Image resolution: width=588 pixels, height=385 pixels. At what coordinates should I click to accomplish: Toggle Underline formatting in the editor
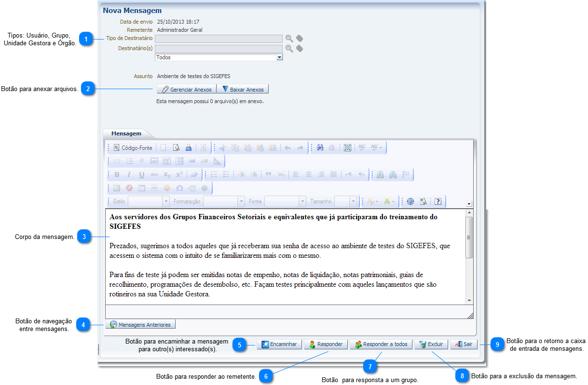[x=141, y=175]
